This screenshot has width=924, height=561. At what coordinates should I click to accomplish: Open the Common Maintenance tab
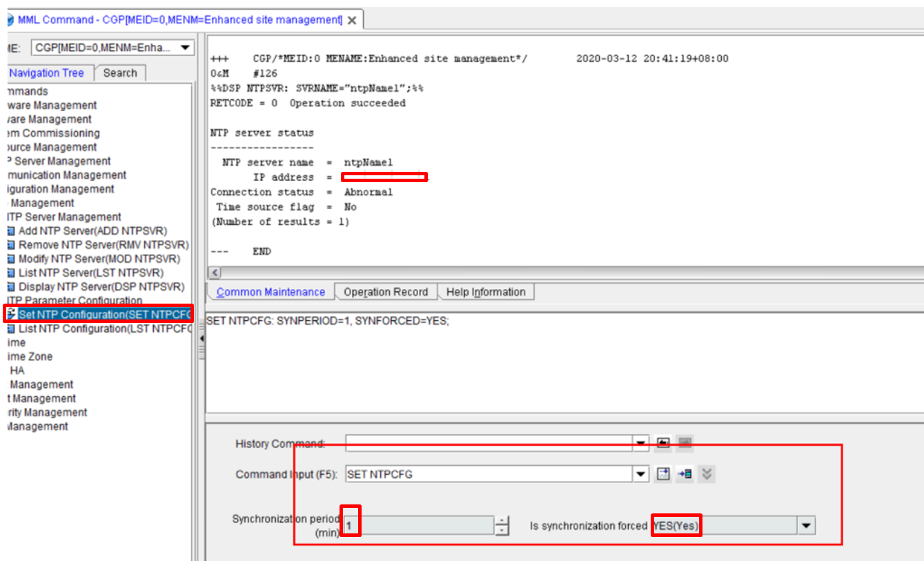tap(271, 292)
